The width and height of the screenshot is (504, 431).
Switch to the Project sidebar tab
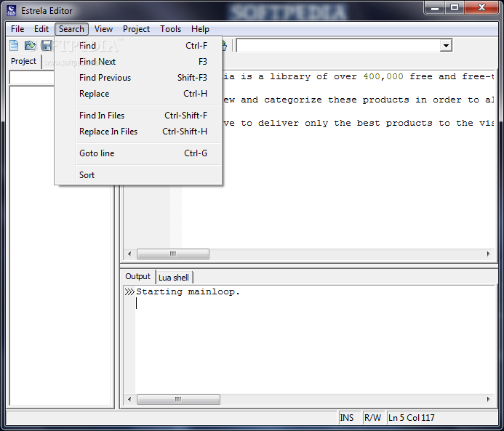click(23, 61)
